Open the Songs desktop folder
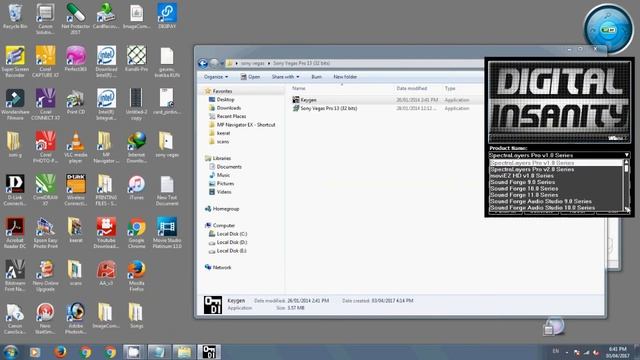This screenshot has height=360, width=640. [x=136, y=315]
